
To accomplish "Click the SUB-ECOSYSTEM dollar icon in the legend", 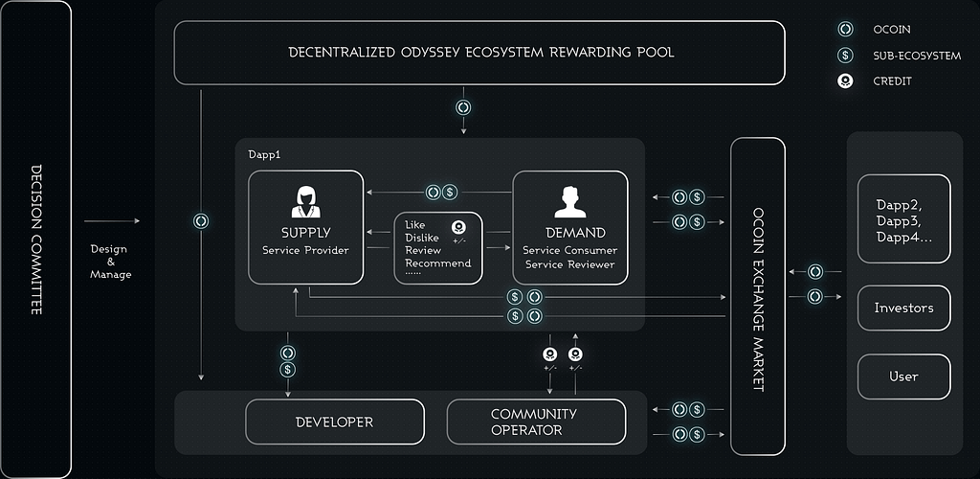I will pyautogui.click(x=845, y=56).
